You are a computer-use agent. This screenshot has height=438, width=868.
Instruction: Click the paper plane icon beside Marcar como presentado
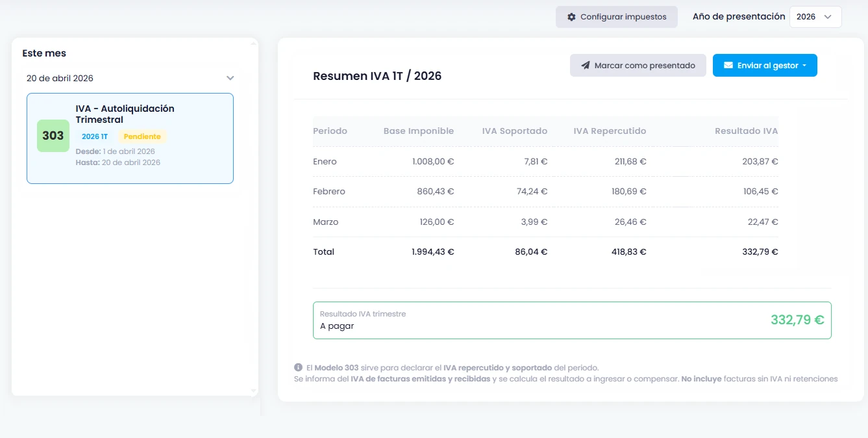click(x=585, y=65)
